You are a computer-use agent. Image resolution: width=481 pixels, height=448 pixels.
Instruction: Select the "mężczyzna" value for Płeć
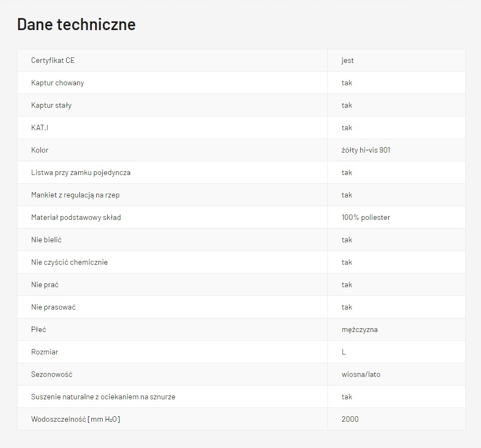click(360, 329)
